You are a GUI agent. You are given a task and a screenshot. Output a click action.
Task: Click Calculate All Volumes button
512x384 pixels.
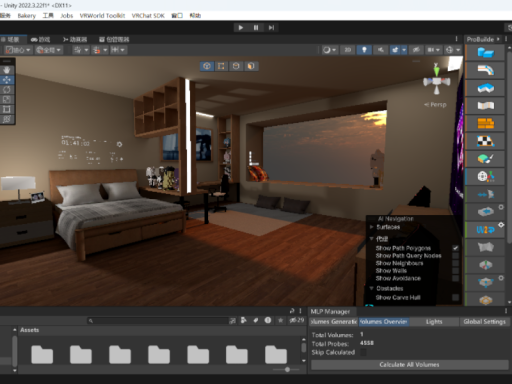[409, 365]
